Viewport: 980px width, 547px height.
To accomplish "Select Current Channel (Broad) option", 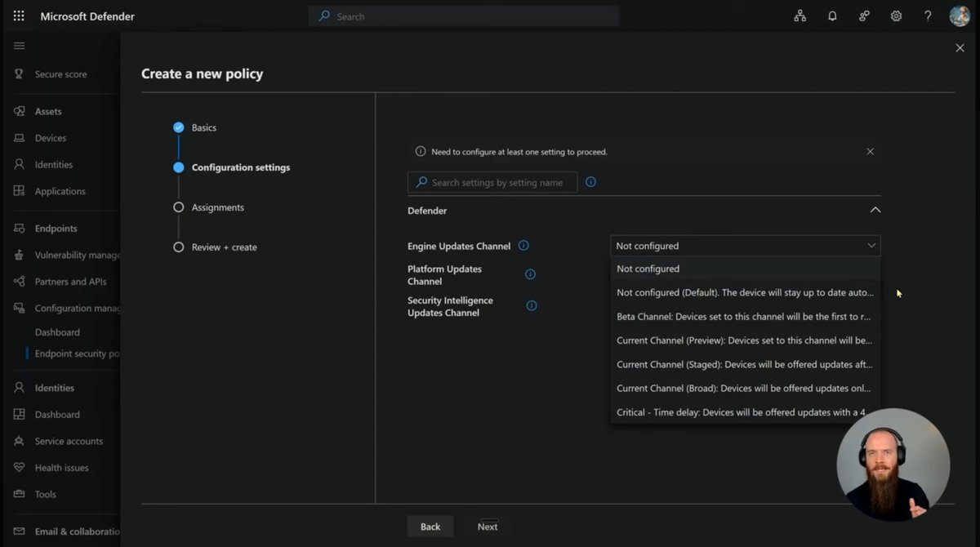I will coord(745,389).
